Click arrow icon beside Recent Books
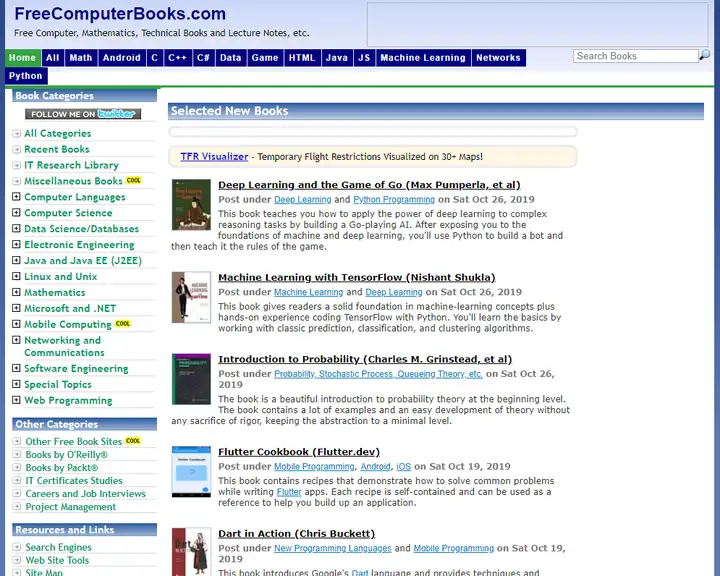The width and height of the screenshot is (720, 576). point(17,149)
